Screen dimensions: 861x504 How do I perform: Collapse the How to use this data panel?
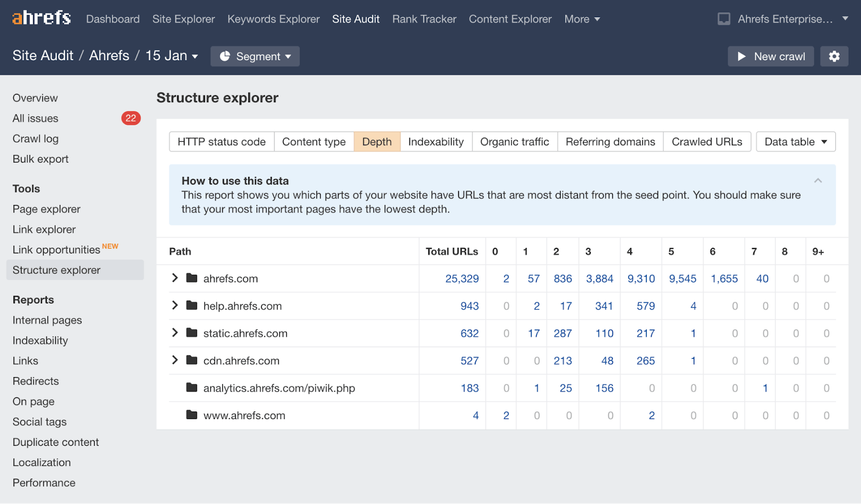[x=817, y=181]
